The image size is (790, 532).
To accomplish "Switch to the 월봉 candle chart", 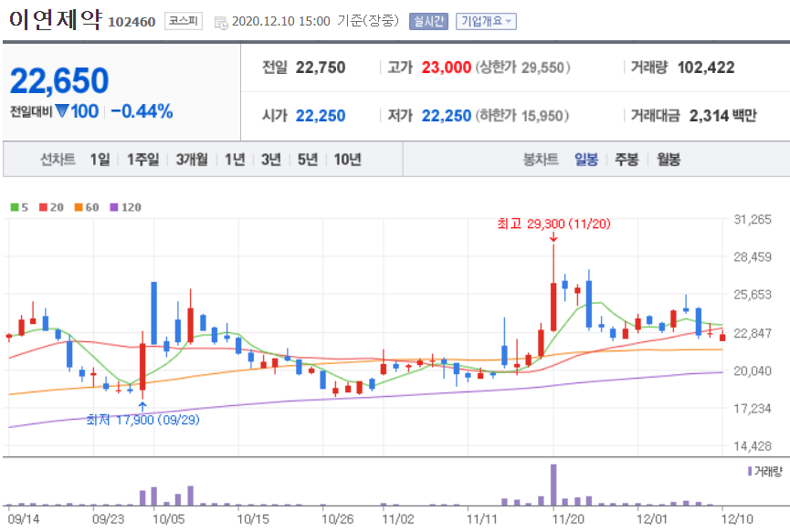I will pos(669,160).
